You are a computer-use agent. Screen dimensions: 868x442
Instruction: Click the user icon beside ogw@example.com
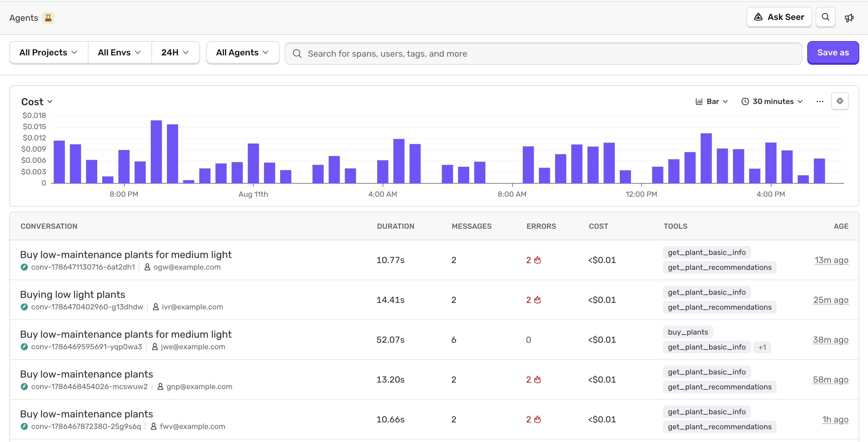tap(147, 267)
